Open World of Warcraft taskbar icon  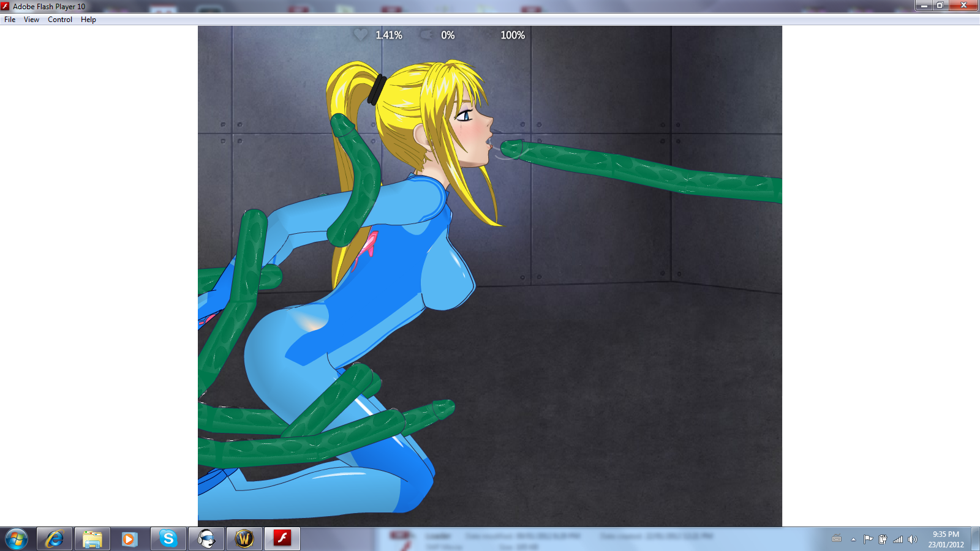pos(244,539)
